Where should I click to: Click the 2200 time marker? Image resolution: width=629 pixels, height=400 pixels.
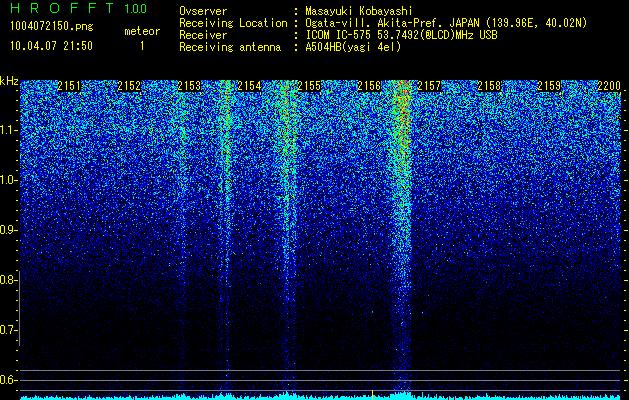pos(609,86)
